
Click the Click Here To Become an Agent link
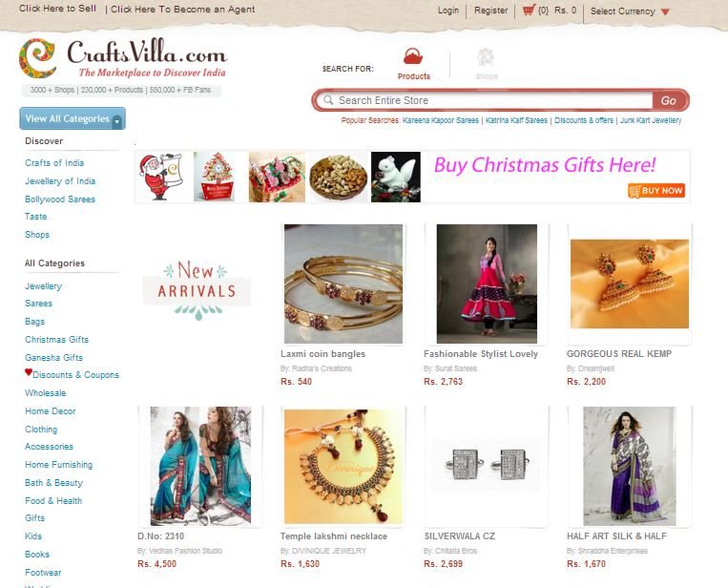tap(183, 10)
